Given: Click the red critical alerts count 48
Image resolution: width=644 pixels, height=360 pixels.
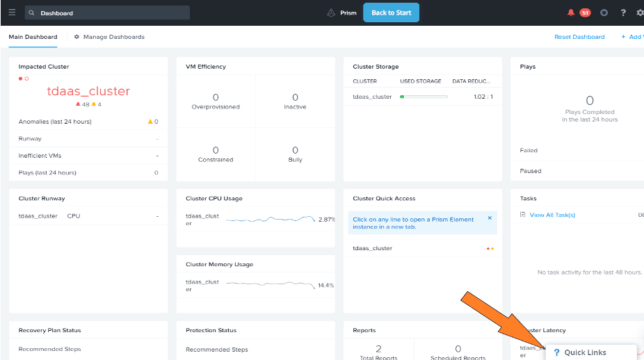Looking at the screenshot, I should (83, 104).
